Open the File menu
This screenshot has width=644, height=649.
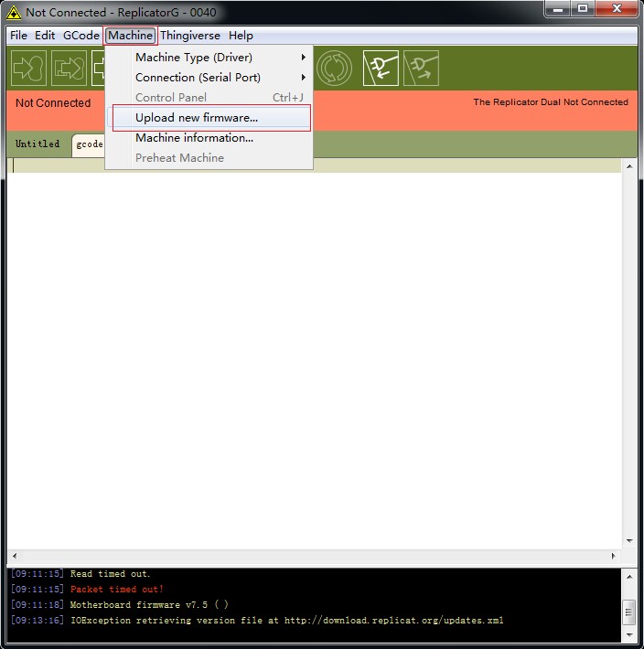pos(18,36)
